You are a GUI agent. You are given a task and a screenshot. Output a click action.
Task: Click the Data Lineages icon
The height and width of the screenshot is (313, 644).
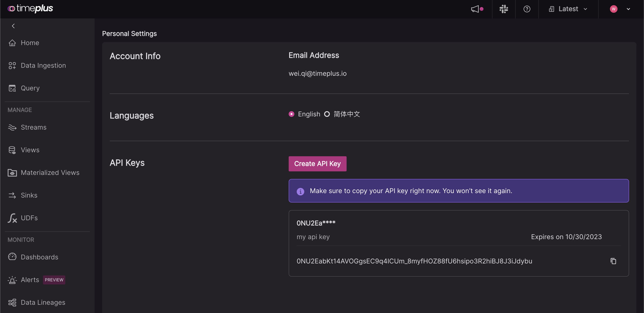(12, 303)
